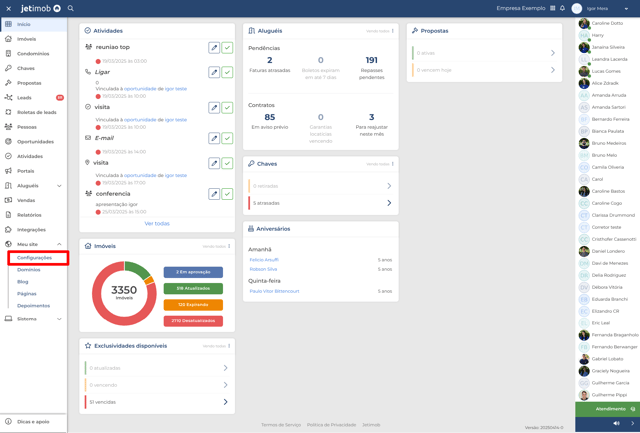Open the apps grid icon in the header
640x433 pixels.
point(553,8)
